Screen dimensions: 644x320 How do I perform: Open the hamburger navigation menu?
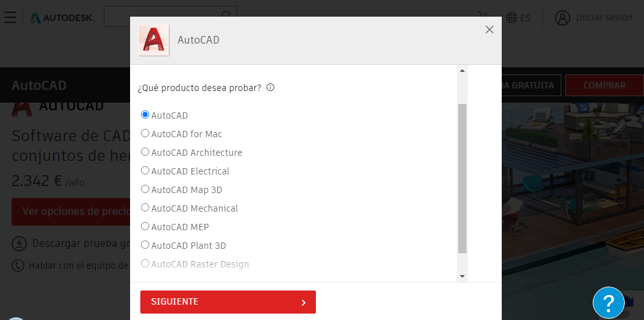click(x=10, y=17)
